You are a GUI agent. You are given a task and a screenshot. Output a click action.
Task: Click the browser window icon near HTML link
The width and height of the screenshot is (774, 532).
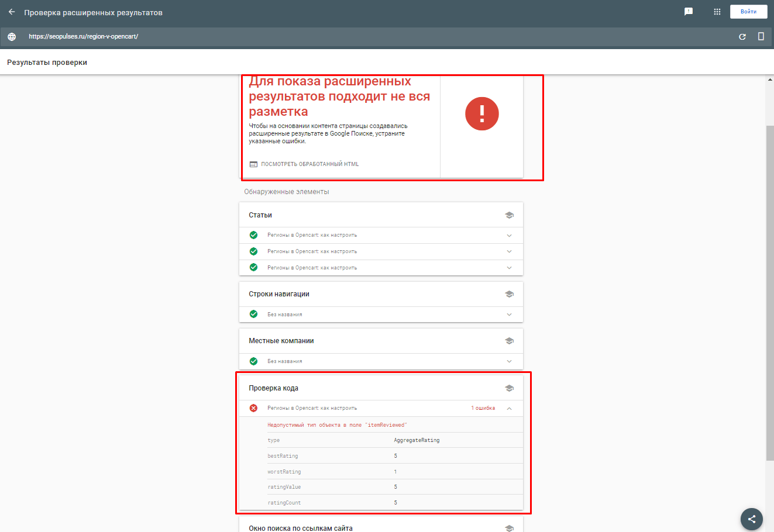pyautogui.click(x=253, y=164)
